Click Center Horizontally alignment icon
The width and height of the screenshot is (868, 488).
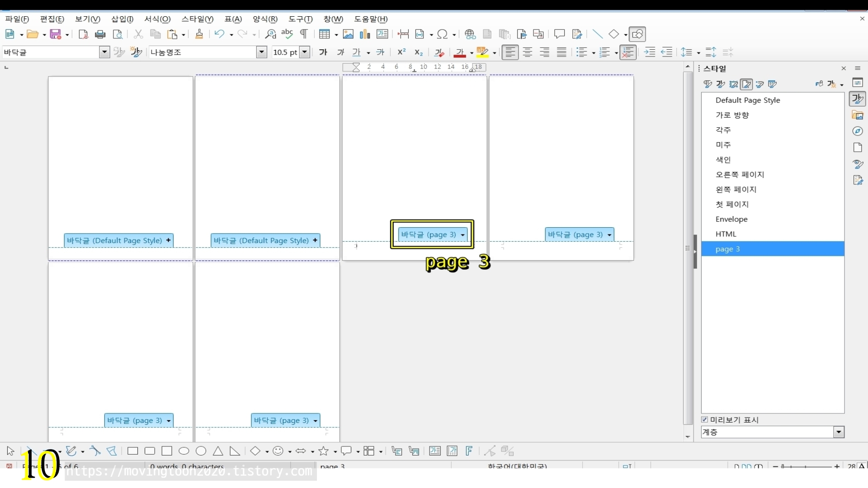[527, 52]
